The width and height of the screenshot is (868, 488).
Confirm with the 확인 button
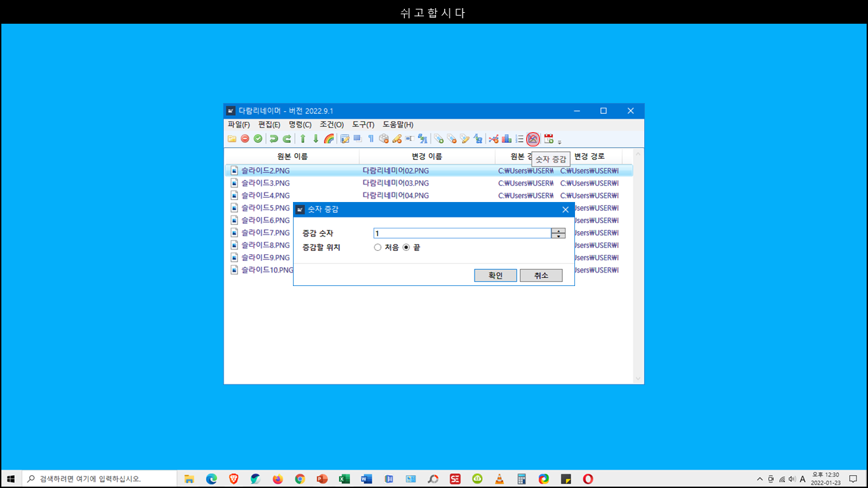coord(496,275)
